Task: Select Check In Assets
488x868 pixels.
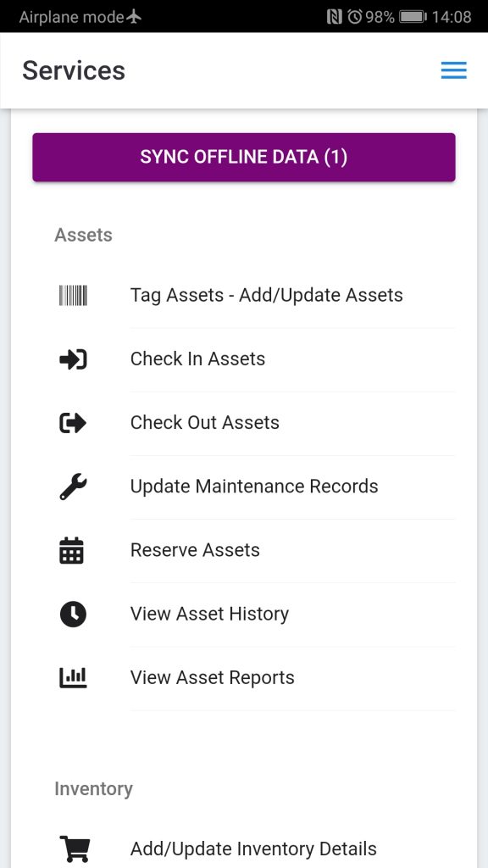Action: pos(197,359)
